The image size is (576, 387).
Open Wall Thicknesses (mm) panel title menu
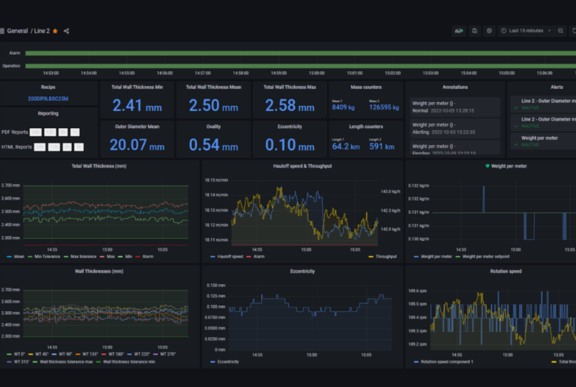(99, 271)
